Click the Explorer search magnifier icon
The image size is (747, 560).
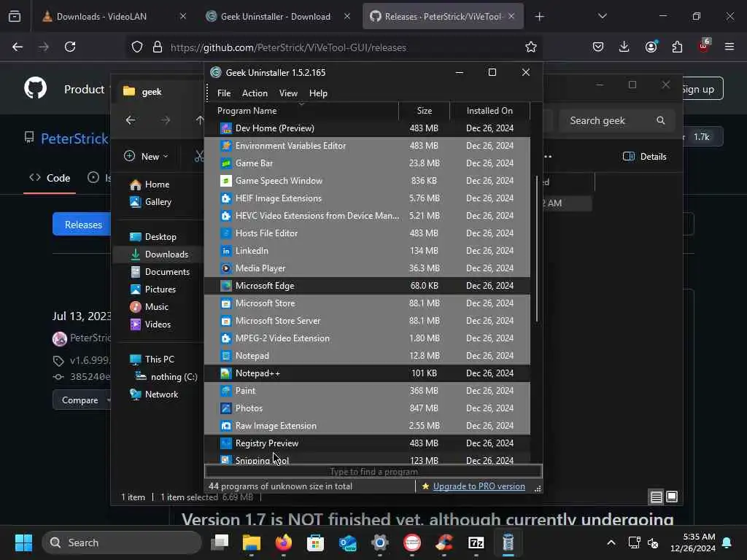coord(661,120)
